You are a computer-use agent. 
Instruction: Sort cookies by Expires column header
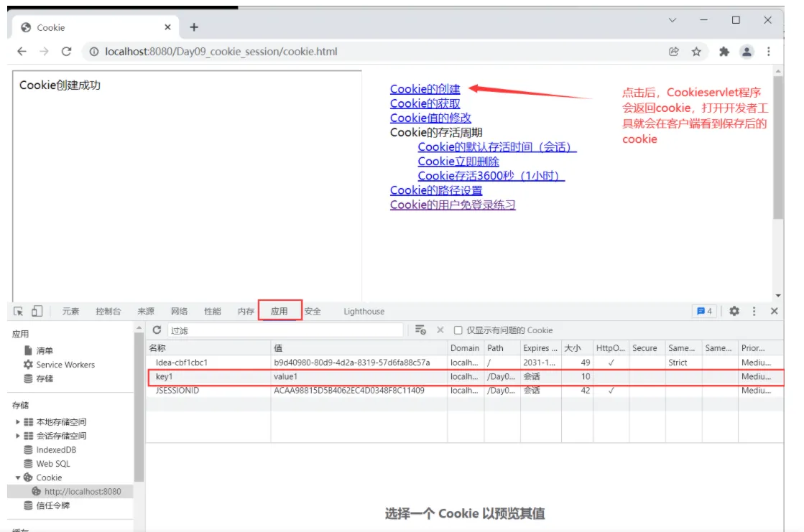coord(540,347)
